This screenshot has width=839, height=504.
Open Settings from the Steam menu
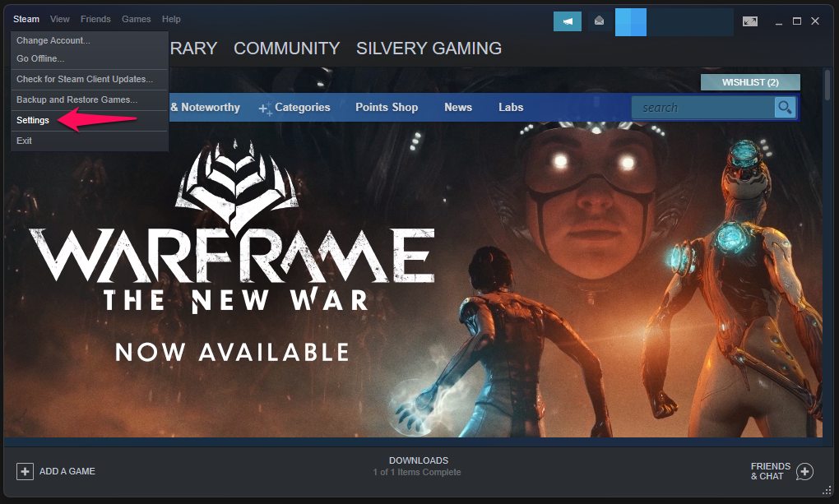point(90,120)
